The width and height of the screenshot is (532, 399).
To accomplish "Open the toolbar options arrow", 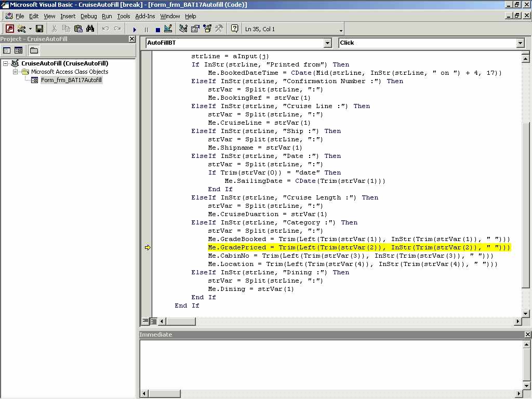I will click(341, 31).
